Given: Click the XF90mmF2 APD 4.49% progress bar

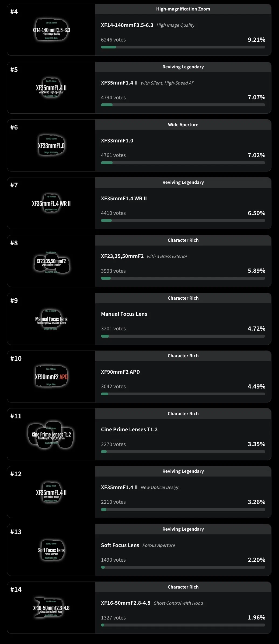Looking at the screenshot, I should point(183,394).
